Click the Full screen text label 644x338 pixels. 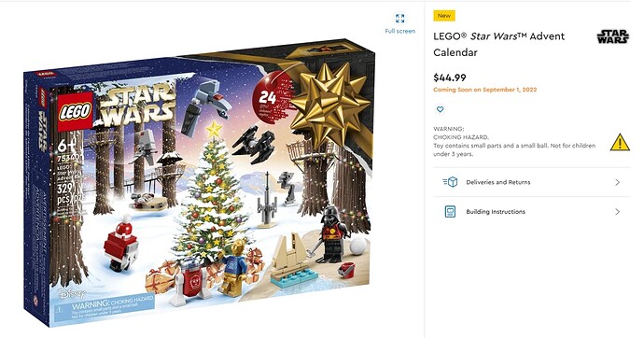(400, 31)
